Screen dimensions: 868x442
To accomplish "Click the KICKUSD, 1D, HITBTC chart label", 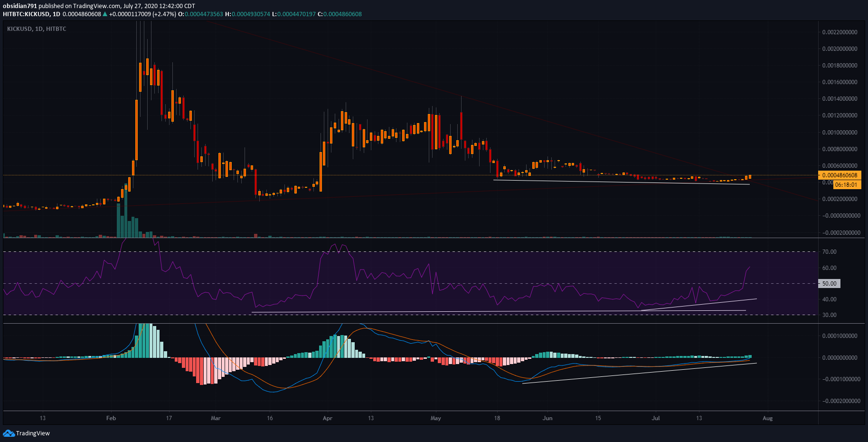I will [x=37, y=29].
